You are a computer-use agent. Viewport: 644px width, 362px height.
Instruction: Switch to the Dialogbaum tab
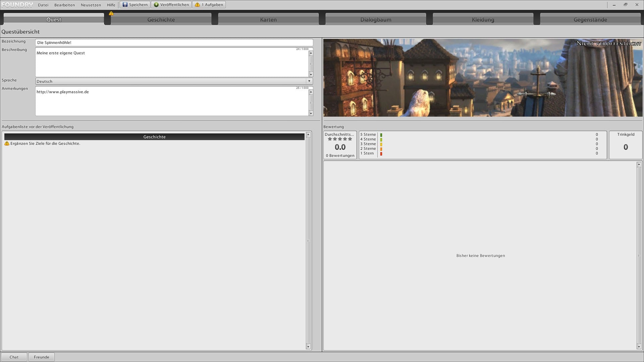pos(376,19)
